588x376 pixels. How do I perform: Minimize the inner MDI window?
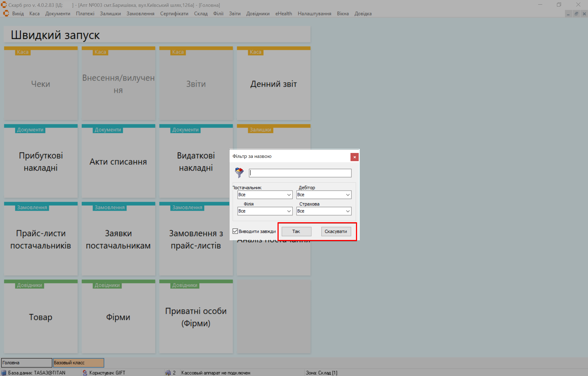click(568, 14)
